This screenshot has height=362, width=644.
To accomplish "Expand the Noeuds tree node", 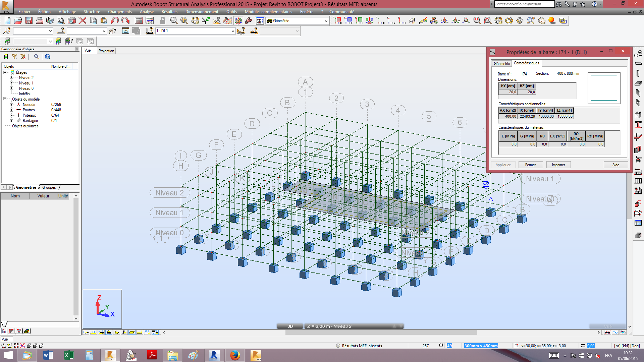I will click(11, 105).
